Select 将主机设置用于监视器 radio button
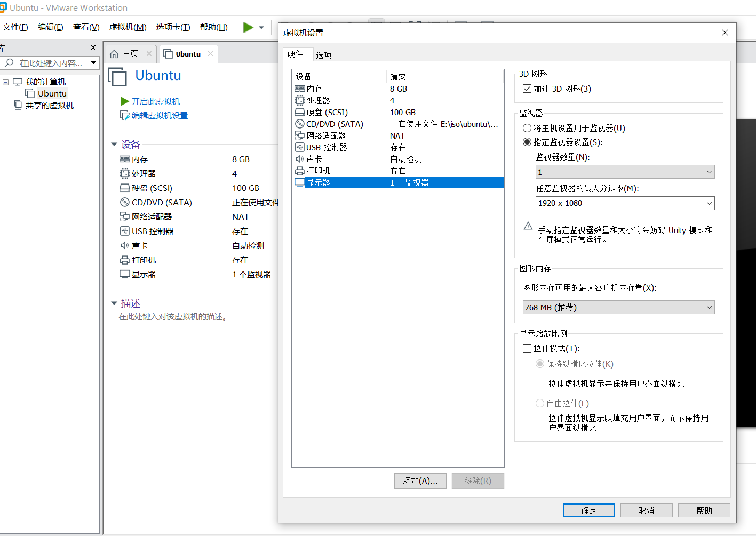This screenshot has height=536, width=756. 527,128
